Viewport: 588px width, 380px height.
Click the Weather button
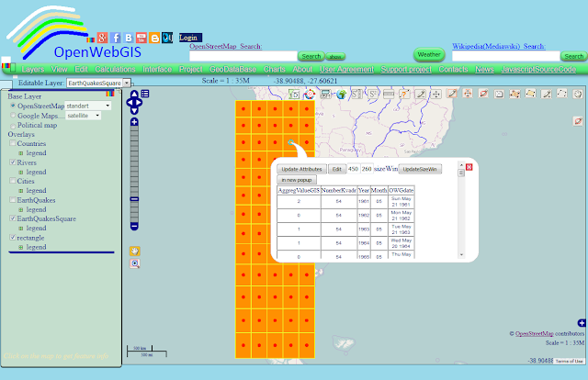[429, 55]
